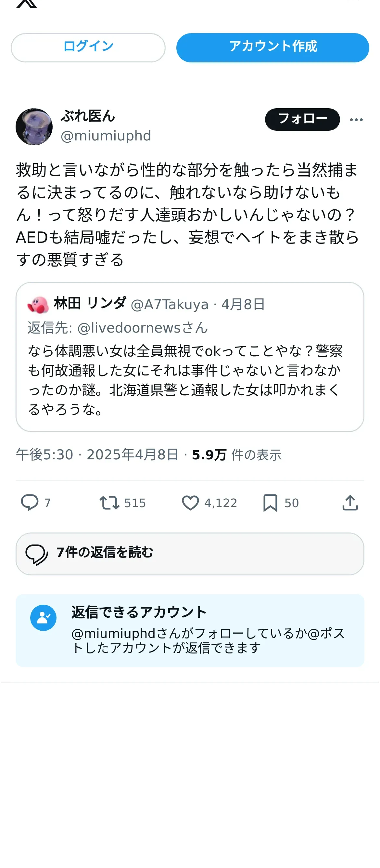The height and width of the screenshot is (868, 380).
Task: Open the three-dot menu beside フォロー
Action: tap(356, 120)
